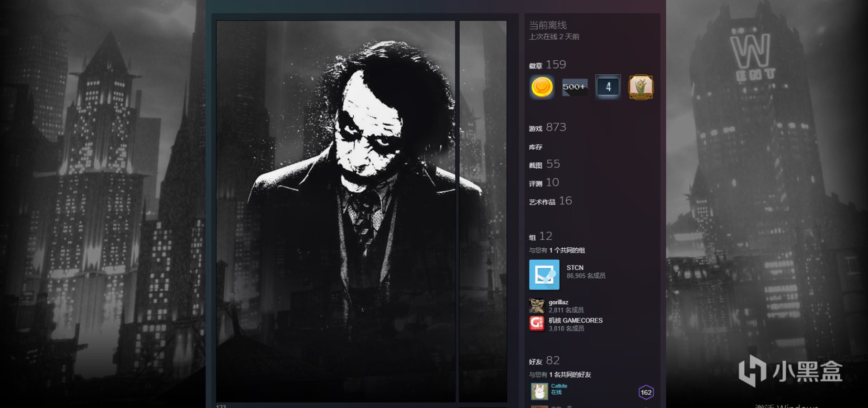Screen dimensions: 868x408
Task: Open the flower badge icon
Action: (641, 87)
